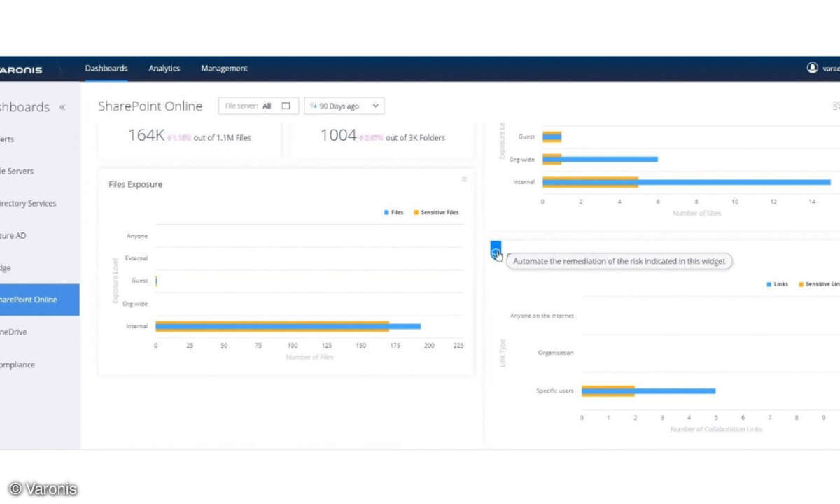The image size is (840, 504).
Task: Click the out of 1.1M Files text
Action: pos(222,138)
